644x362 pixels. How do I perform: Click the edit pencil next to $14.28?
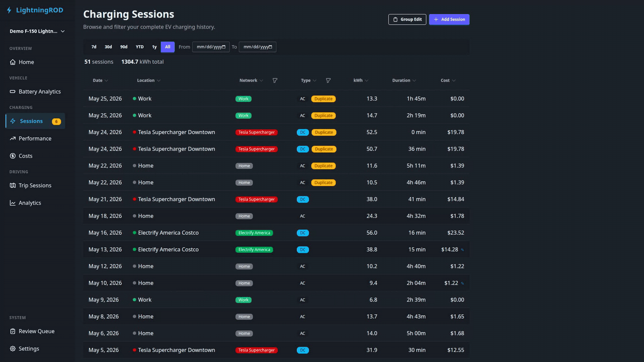click(462, 250)
